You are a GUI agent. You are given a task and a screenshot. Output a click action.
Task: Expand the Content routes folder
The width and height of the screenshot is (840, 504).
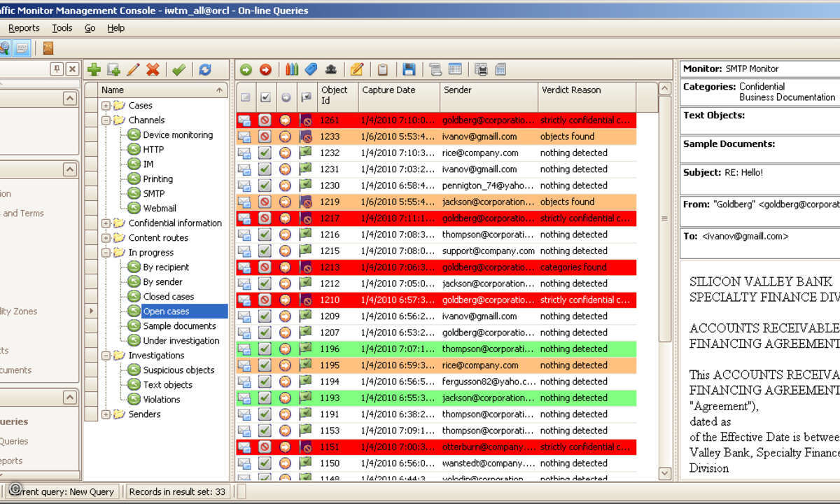click(106, 238)
